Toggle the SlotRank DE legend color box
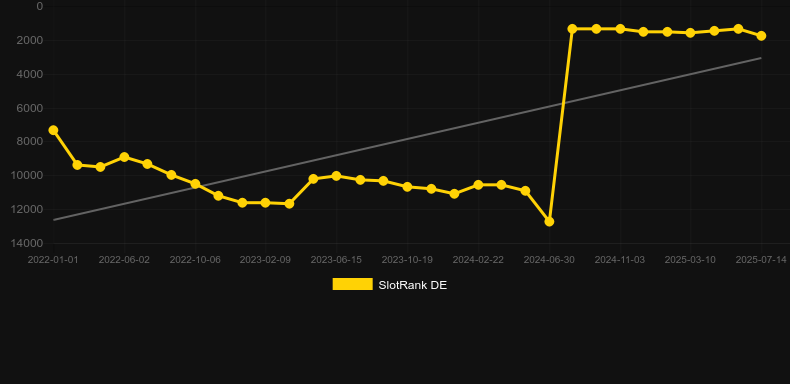 [x=352, y=284]
